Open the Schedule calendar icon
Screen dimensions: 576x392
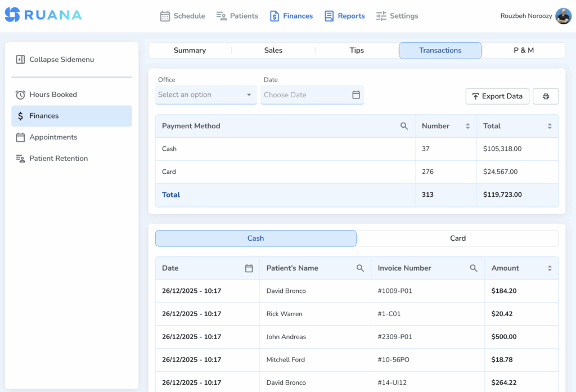pyautogui.click(x=165, y=16)
